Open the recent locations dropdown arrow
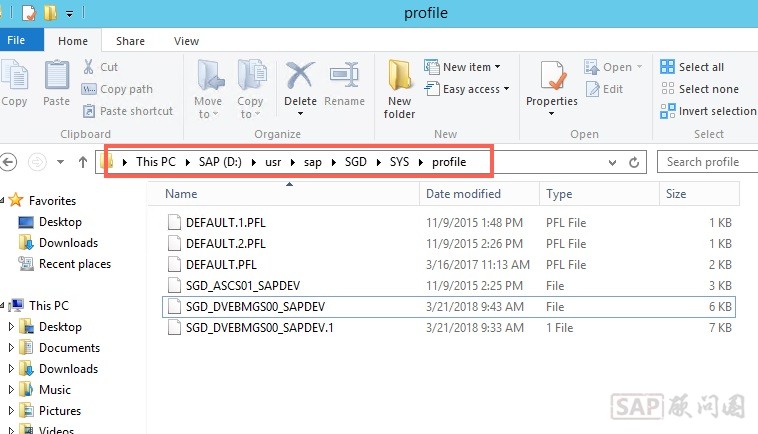 coord(60,162)
